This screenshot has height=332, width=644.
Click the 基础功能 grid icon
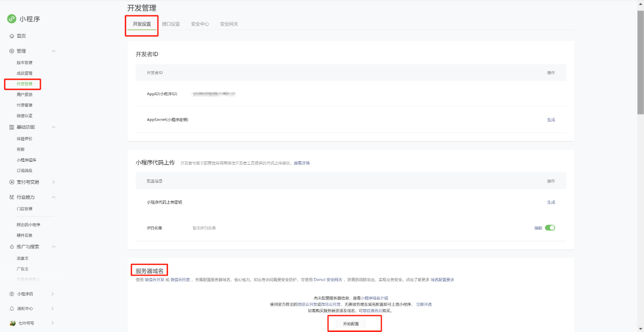pyautogui.click(x=12, y=127)
